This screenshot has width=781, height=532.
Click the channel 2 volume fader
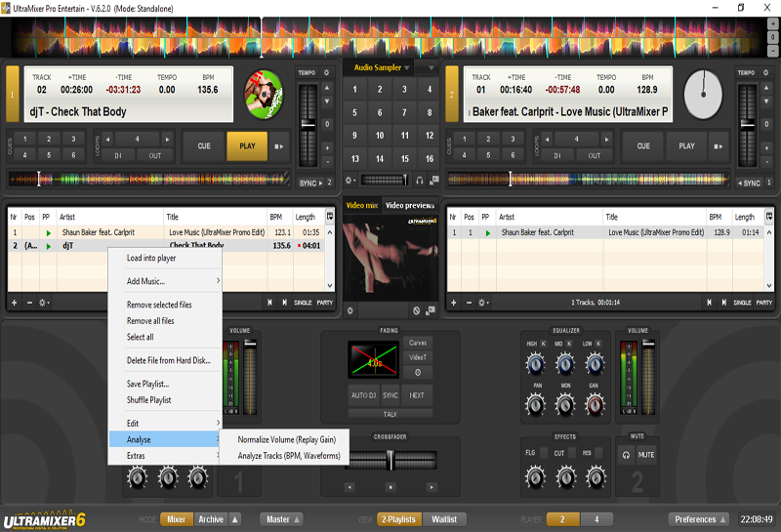click(x=648, y=344)
